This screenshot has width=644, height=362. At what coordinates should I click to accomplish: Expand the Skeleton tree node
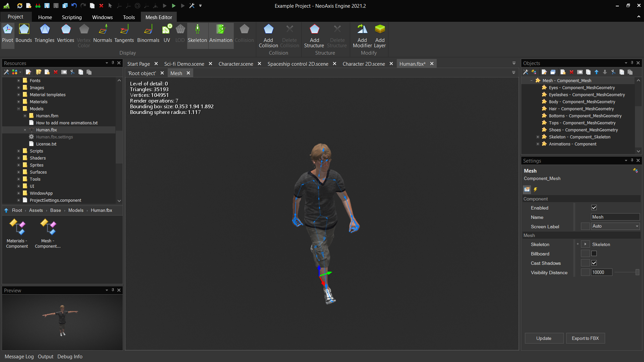click(x=538, y=137)
